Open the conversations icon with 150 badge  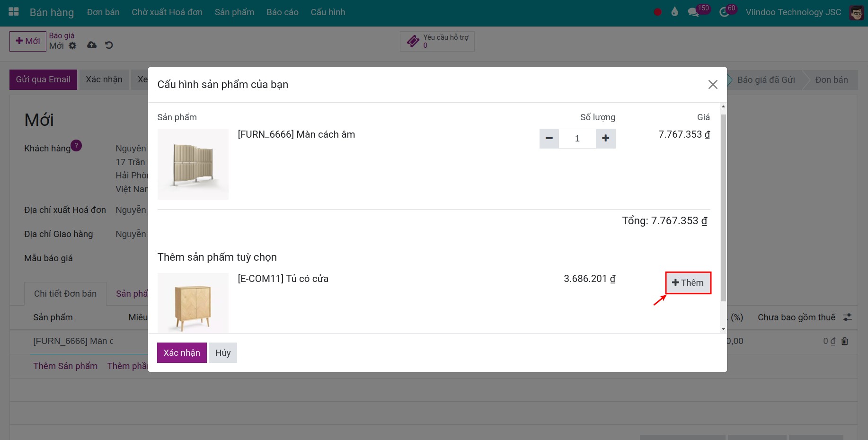click(x=693, y=12)
